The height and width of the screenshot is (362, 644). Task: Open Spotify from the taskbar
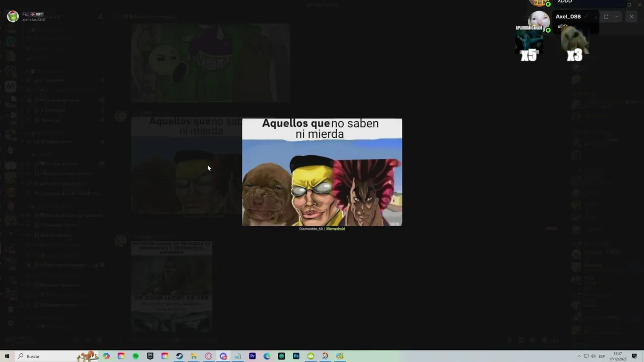click(136, 356)
